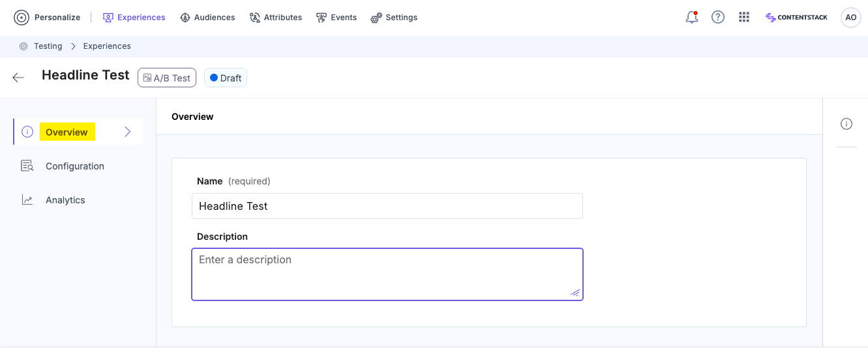The image size is (868, 348).
Task: Open the Experiences tab
Action: (134, 18)
